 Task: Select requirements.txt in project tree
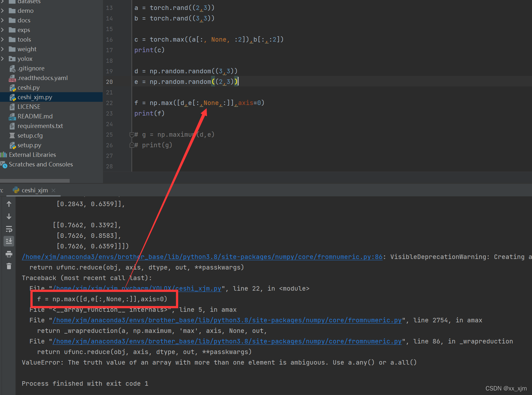40,126
